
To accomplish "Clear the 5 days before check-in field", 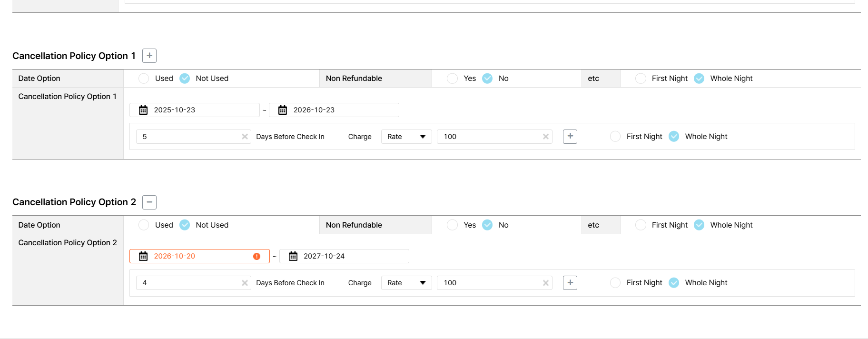I will pyautogui.click(x=245, y=137).
